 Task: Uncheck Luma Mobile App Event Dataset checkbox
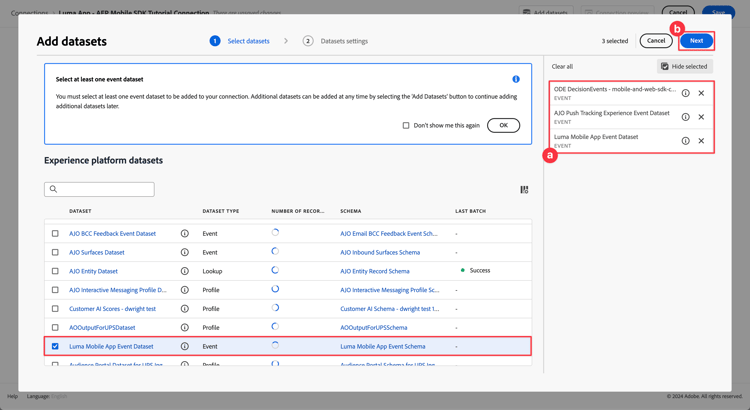[55, 346]
